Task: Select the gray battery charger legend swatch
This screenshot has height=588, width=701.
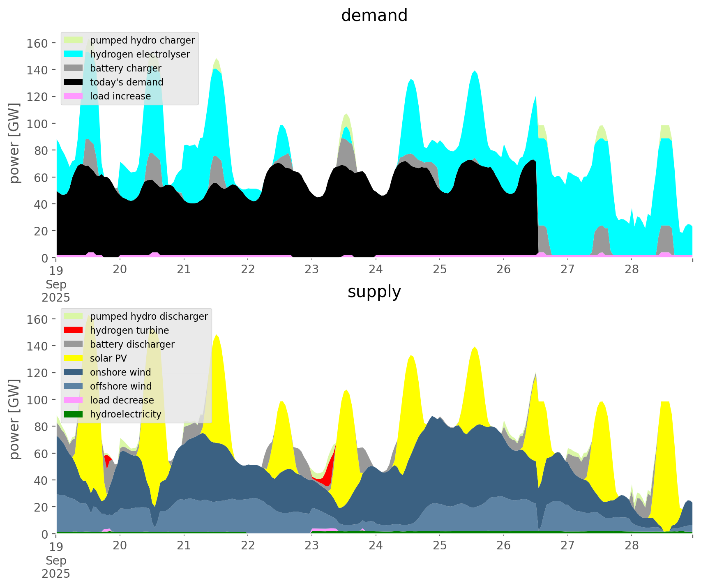Action: coord(74,68)
